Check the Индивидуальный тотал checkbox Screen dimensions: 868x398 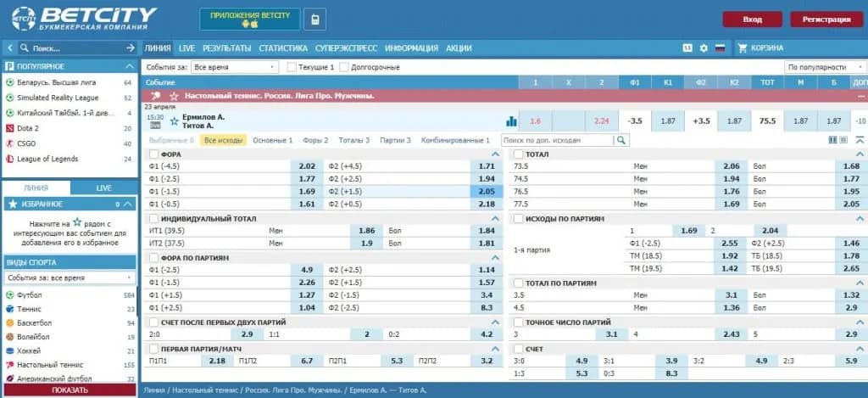point(153,218)
